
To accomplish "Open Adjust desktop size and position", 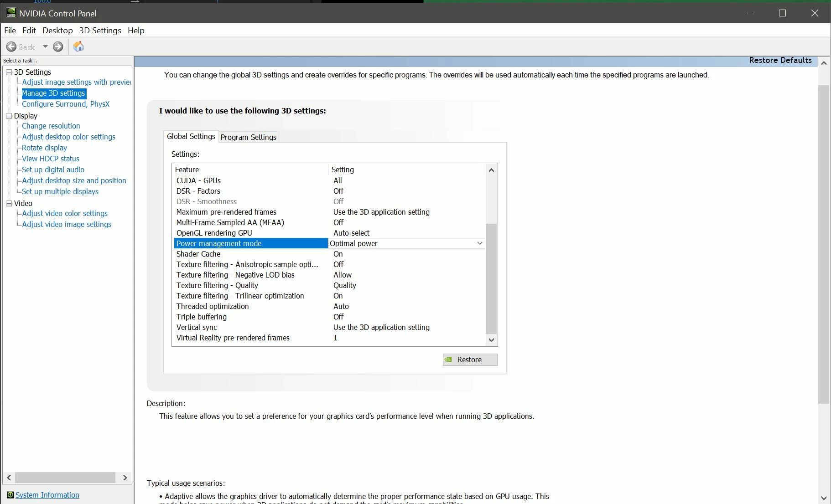I will 74,180.
